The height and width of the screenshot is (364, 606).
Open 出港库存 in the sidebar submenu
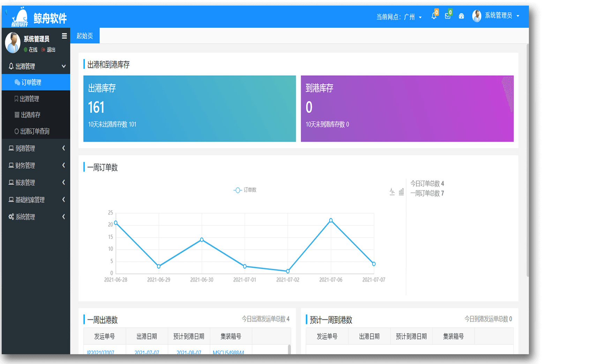click(30, 115)
